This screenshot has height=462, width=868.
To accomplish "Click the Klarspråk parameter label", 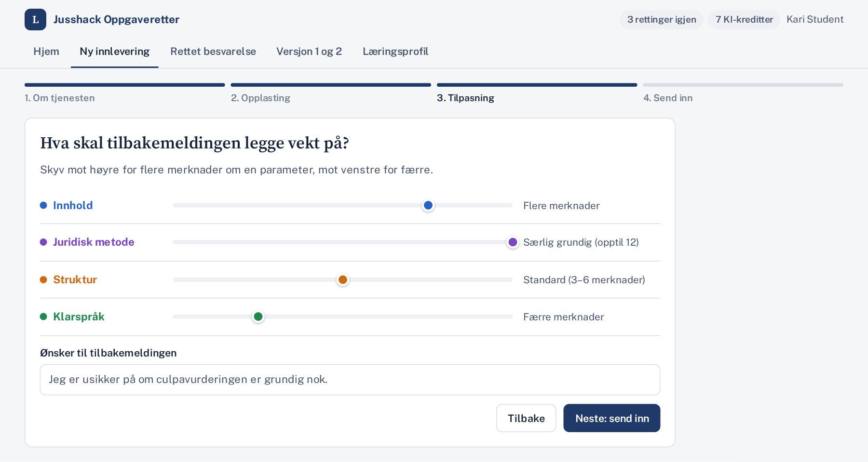I will pyautogui.click(x=79, y=317).
